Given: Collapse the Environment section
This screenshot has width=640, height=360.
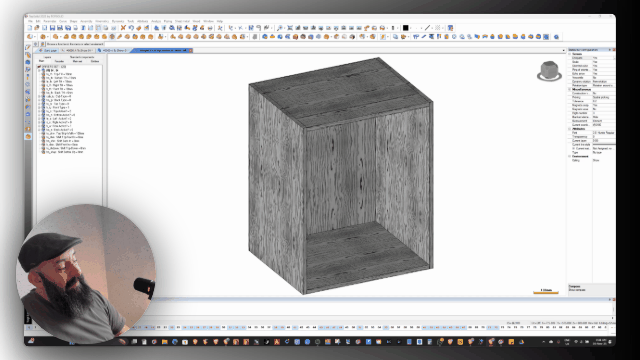Looking at the screenshot, I should click(569, 156).
